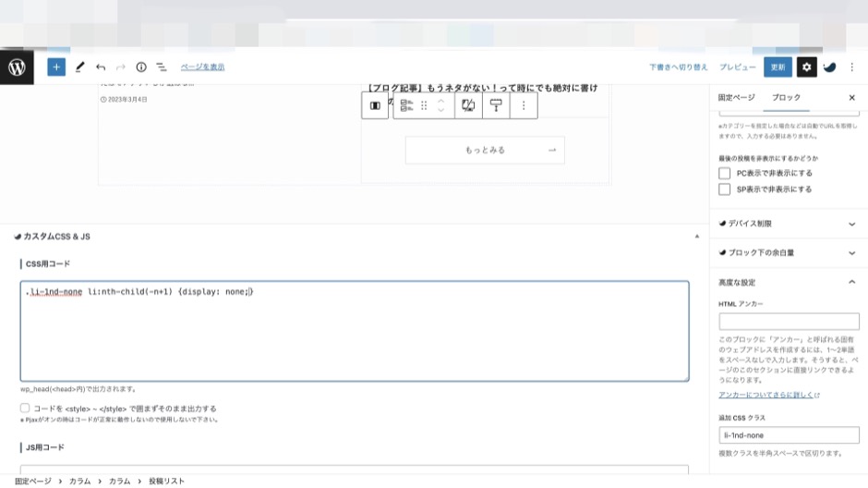
Task: Collapse the カスタムCSS & JS meta box
Action: 697,237
